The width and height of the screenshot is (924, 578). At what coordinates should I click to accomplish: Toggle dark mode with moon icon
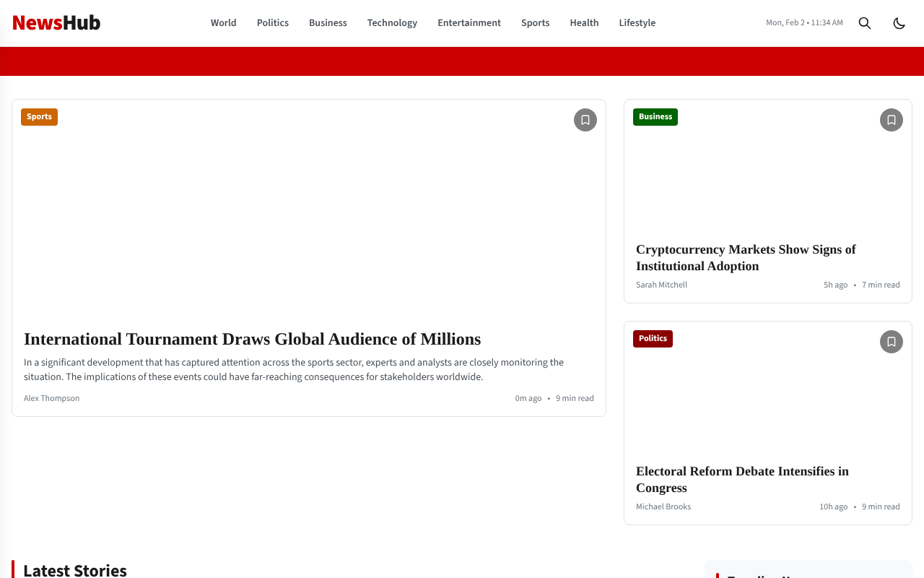899,23
